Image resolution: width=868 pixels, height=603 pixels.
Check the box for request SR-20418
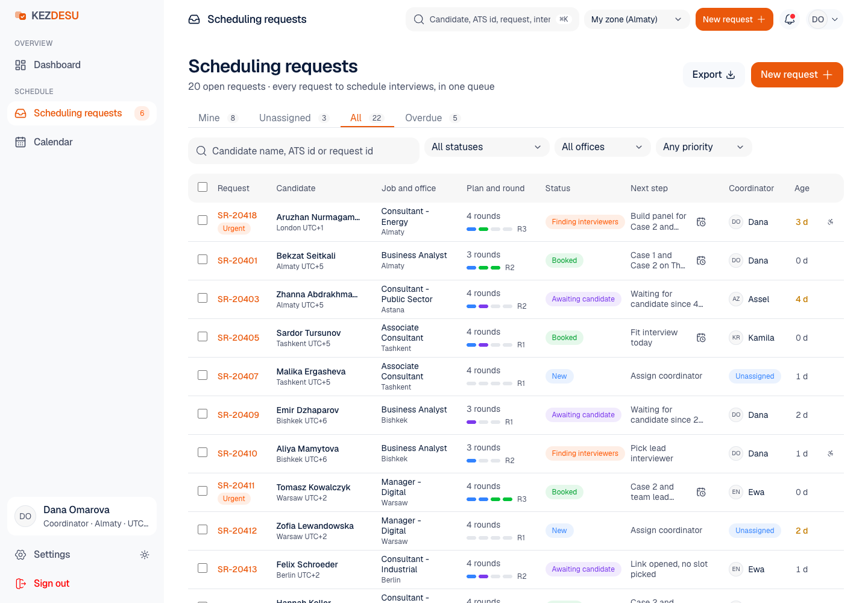click(203, 221)
